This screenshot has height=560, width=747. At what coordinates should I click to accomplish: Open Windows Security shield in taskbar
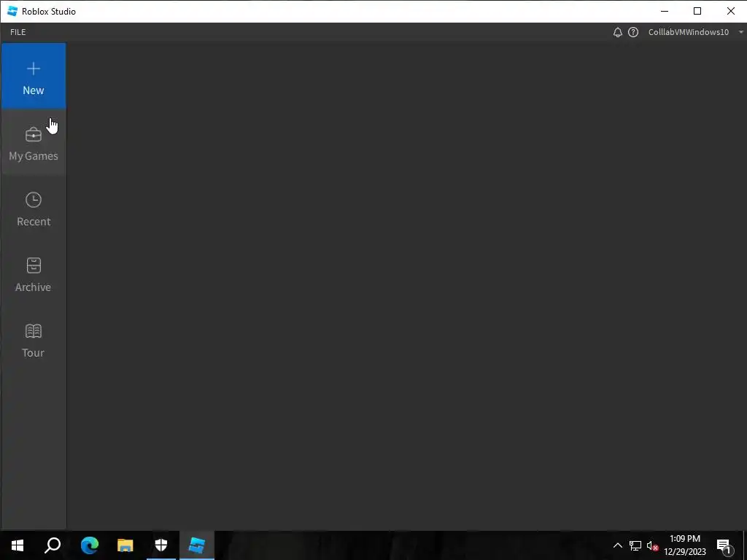point(161,545)
